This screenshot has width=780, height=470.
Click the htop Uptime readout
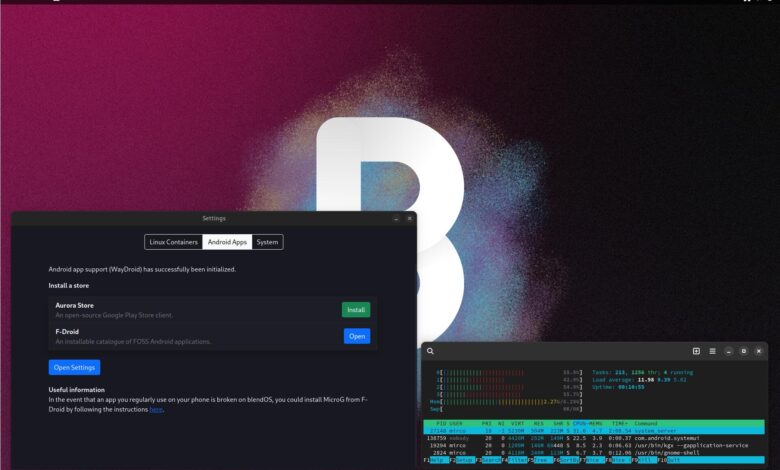[618, 387]
